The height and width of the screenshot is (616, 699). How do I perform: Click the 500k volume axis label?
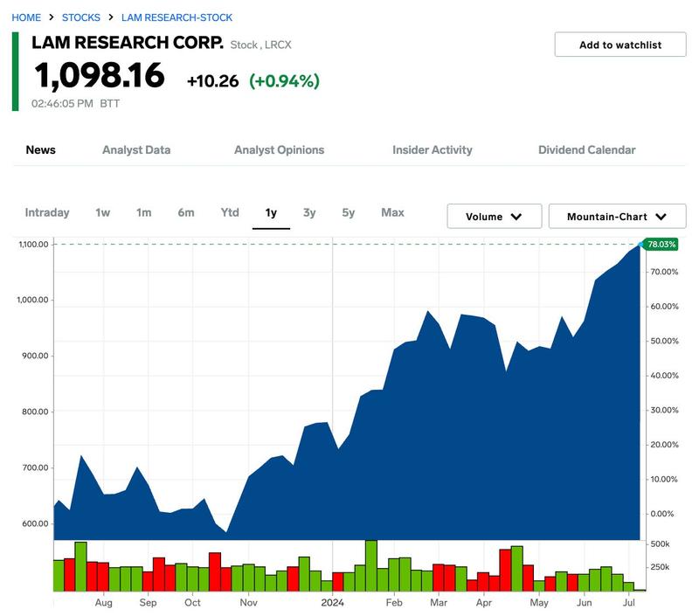pos(661,544)
